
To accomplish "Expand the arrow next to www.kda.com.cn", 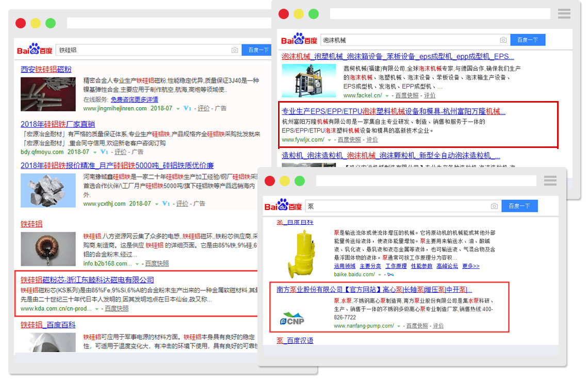I will (96, 309).
